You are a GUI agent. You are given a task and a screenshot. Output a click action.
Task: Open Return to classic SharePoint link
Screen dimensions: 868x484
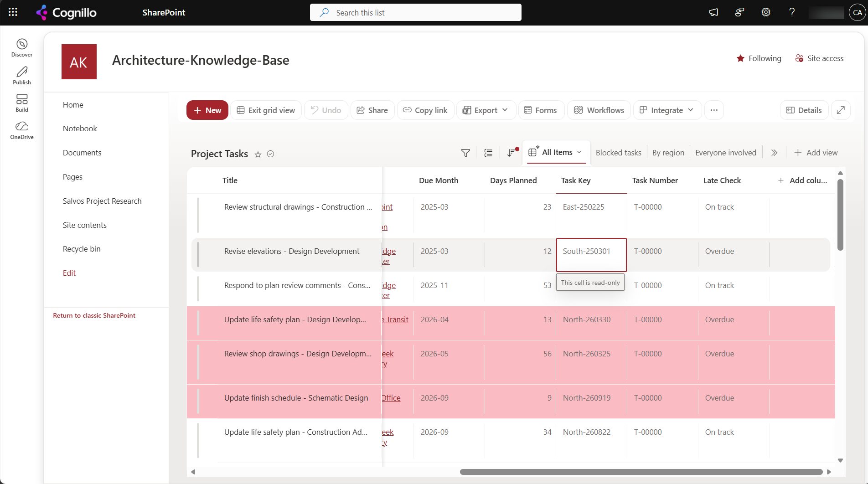click(94, 315)
